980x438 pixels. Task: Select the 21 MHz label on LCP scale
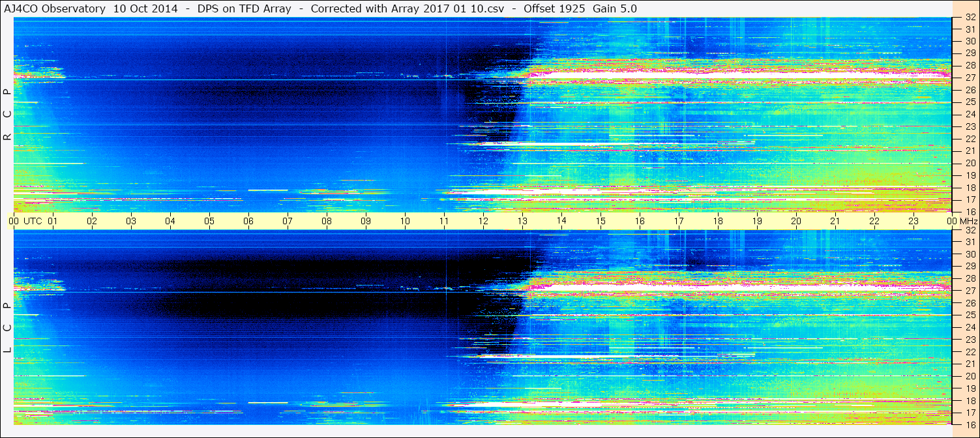coord(970,364)
